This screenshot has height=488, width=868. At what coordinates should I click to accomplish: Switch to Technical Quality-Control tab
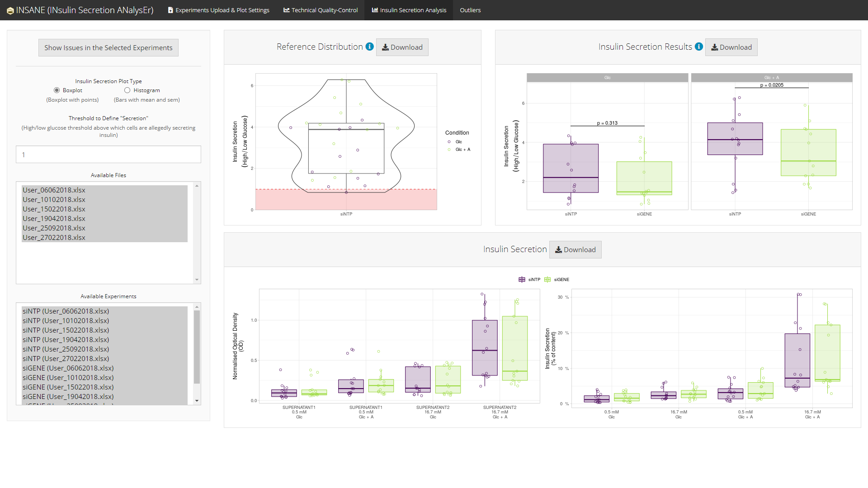tap(320, 10)
